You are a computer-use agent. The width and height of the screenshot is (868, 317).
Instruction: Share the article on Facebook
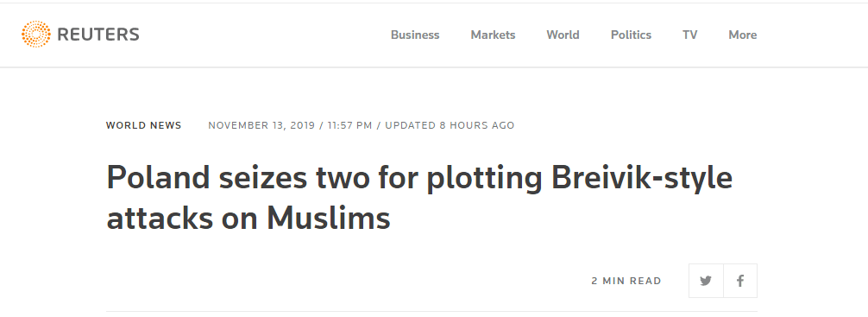pyautogui.click(x=740, y=281)
